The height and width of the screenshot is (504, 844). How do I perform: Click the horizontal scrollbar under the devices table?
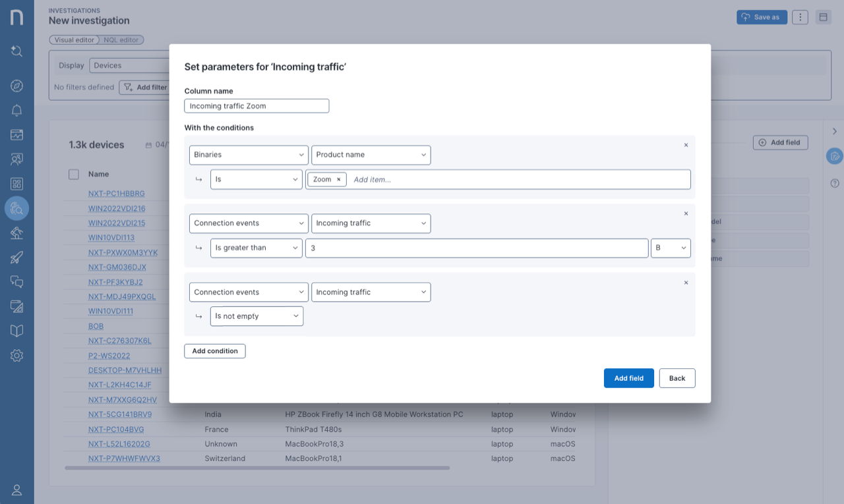tap(257, 468)
